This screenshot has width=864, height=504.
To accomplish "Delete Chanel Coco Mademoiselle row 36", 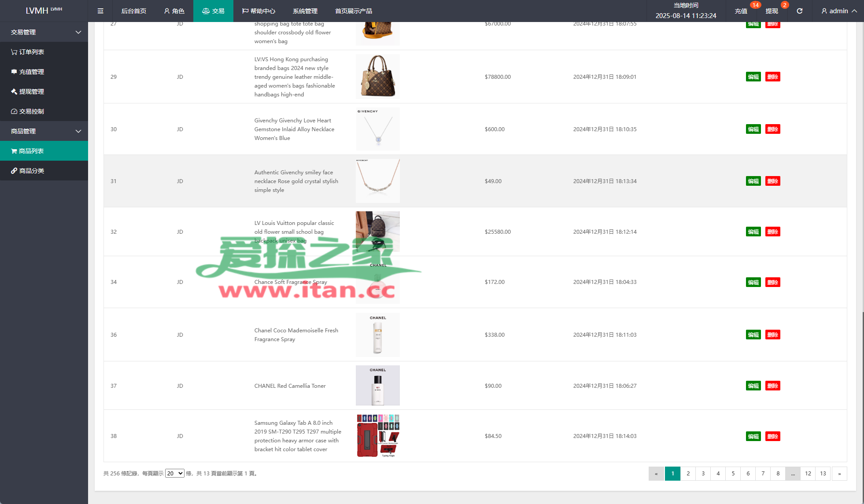I will pos(773,335).
